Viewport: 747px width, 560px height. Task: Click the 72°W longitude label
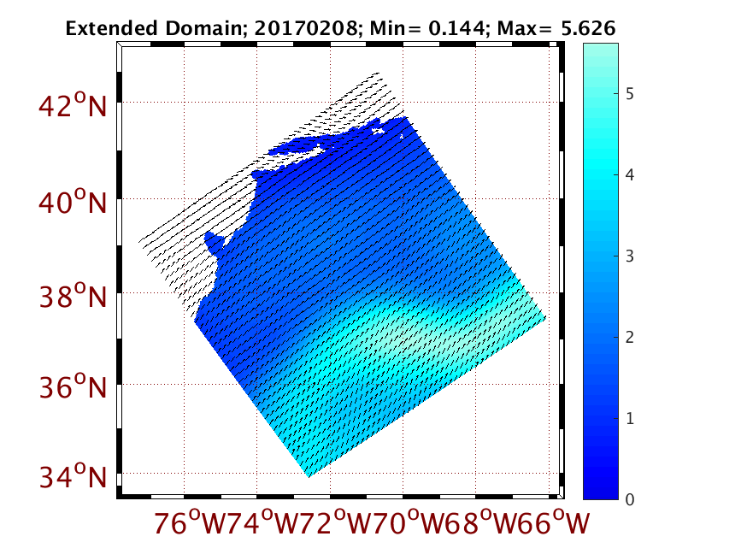pyautogui.click(x=335, y=523)
